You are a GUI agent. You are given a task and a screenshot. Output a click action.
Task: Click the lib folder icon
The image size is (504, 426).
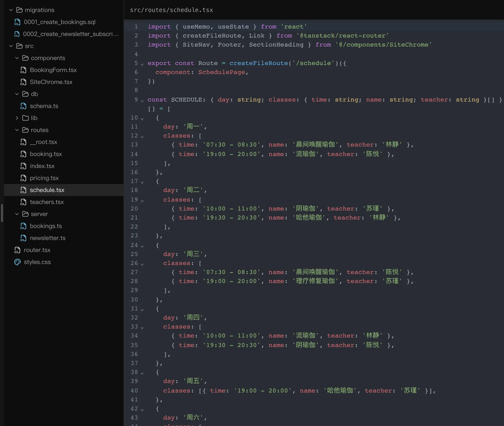click(25, 118)
